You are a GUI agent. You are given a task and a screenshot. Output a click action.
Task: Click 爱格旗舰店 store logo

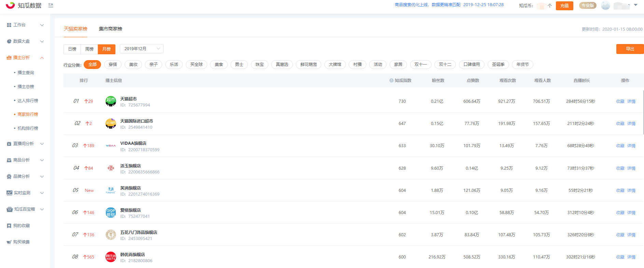point(111,212)
